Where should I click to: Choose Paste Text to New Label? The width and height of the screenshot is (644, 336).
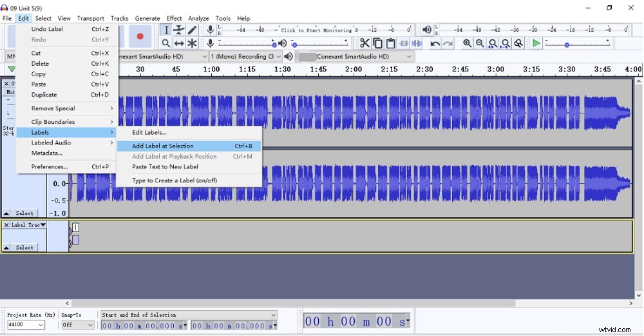(189, 166)
